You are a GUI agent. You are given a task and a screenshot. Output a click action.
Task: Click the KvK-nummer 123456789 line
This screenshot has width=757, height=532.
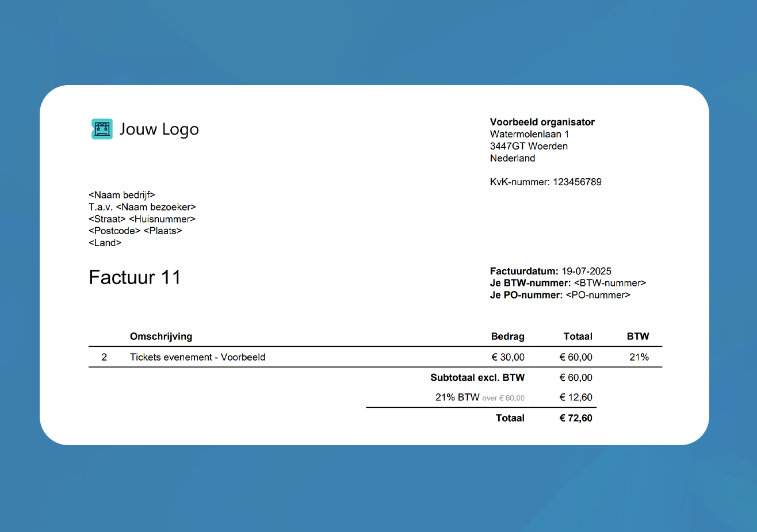(x=546, y=182)
